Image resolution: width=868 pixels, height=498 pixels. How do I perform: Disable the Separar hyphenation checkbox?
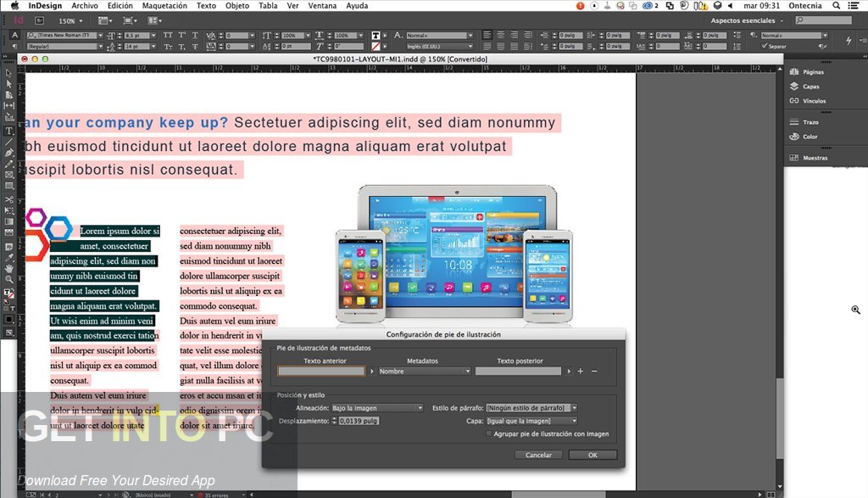[x=765, y=45]
